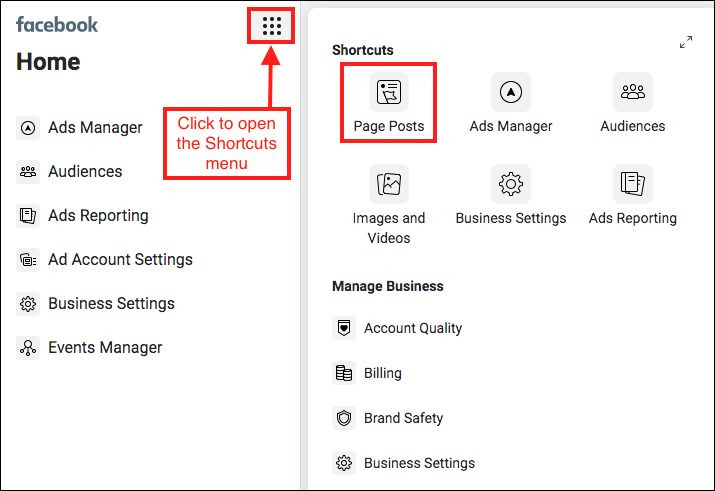Open Brand Safety under Manage Business
715x491 pixels.
coord(404,418)
